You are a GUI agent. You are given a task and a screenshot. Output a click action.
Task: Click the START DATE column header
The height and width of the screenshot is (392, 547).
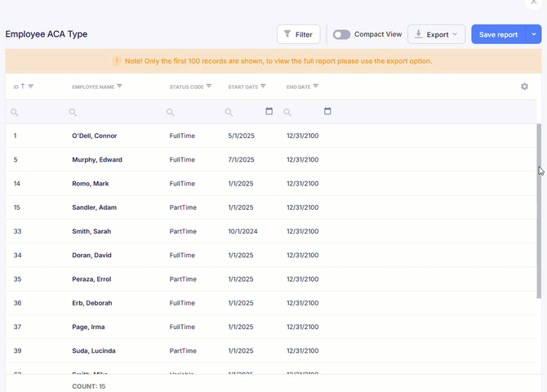(x=243, y=87)
